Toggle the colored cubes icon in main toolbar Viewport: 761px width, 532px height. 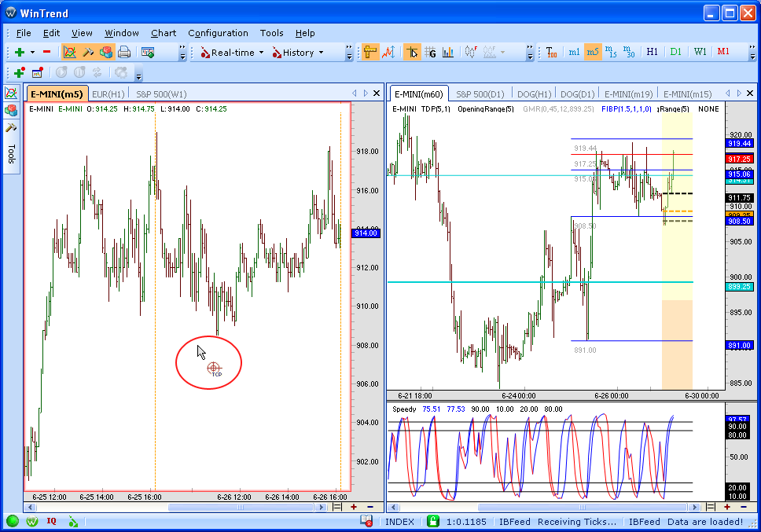tap(106, 52)
